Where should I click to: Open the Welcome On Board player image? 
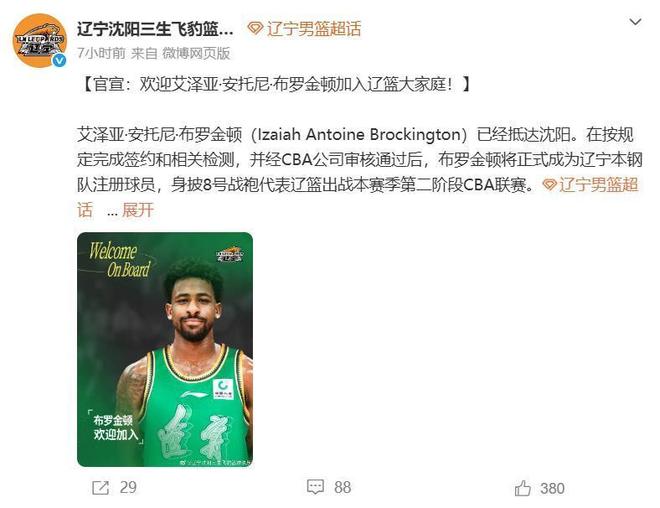165,349
